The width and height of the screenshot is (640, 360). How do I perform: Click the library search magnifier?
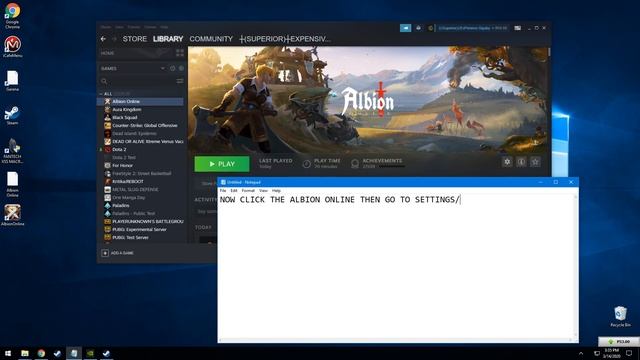point(104,81)
